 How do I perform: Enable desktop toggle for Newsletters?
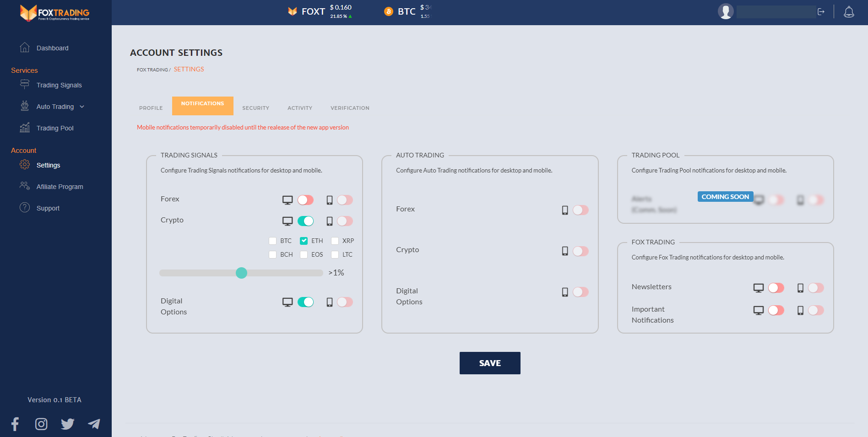pyautogui.click(x=776, y=288)
